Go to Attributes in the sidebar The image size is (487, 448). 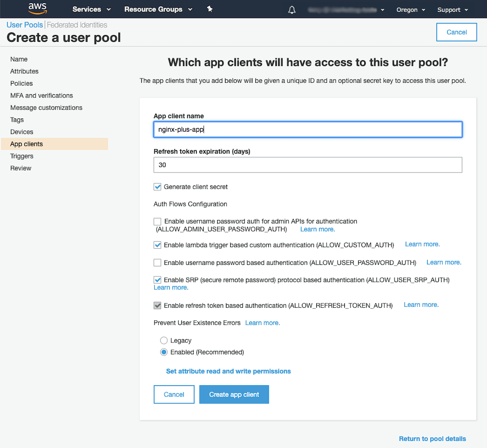point(24,71)
